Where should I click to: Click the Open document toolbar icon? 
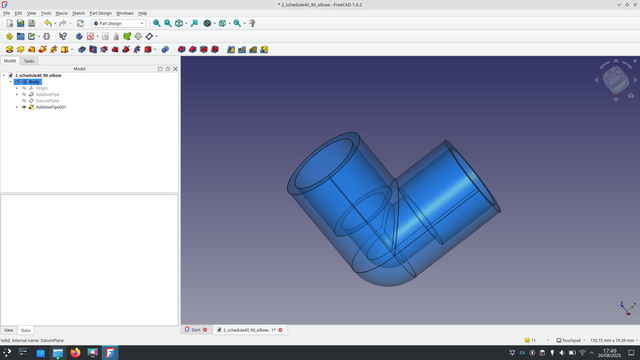pos(20,23)
